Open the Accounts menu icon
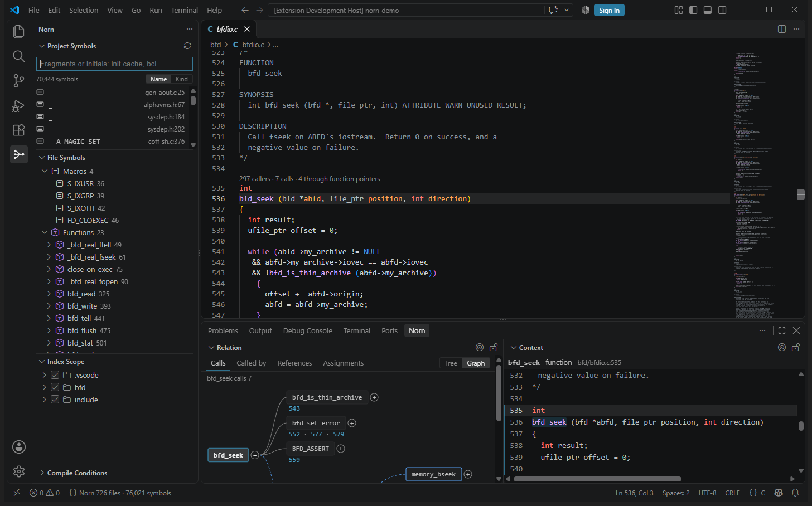Image resolution: width=812 pixels, height=506 pixels. (19, 447)
